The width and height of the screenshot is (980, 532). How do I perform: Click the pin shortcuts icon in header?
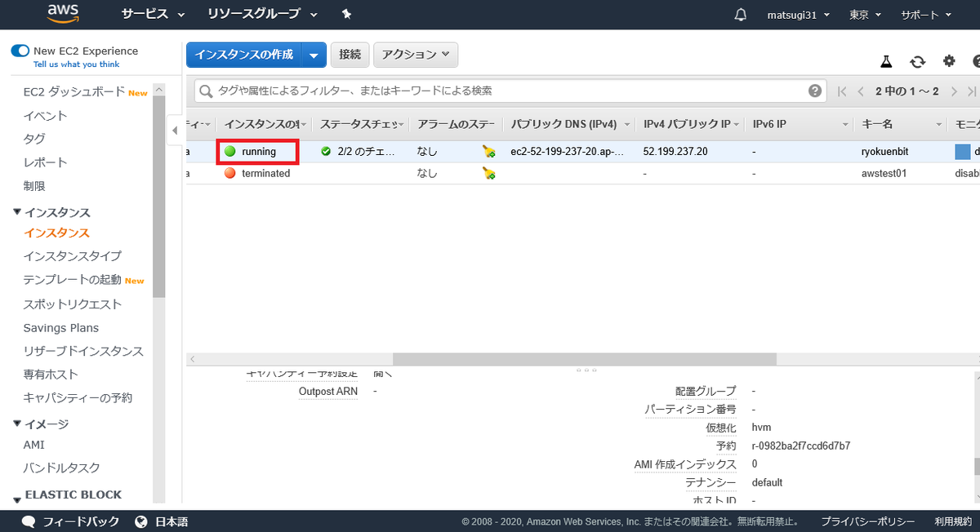346,15
